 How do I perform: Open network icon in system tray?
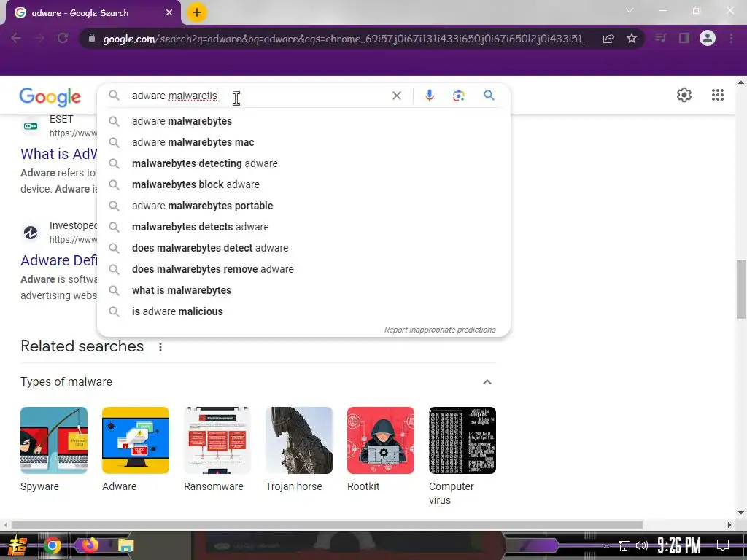point(624,545)
